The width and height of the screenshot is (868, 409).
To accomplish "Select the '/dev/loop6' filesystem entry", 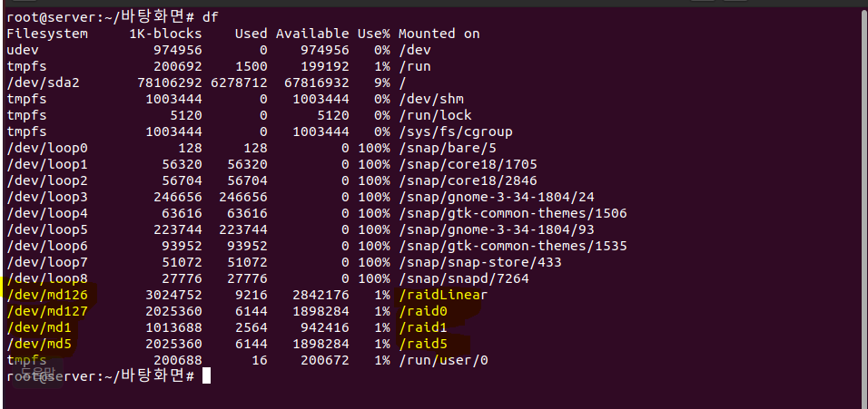I will (x=47, y=246).
